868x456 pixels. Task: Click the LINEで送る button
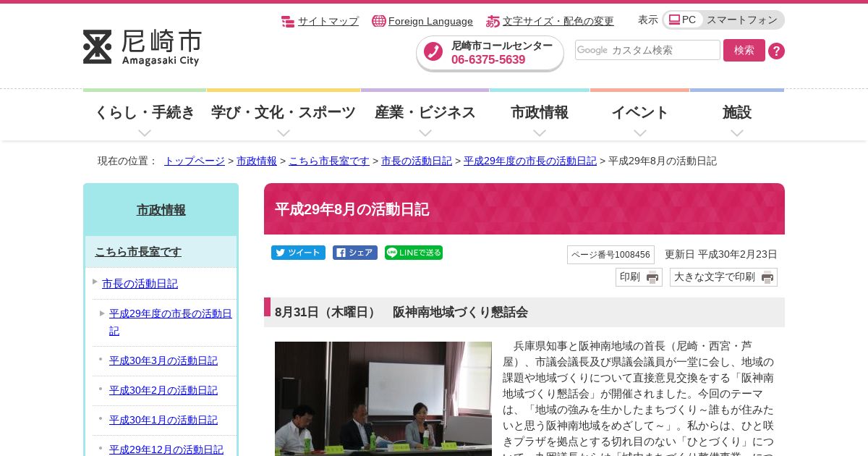[x=414, y=253]
